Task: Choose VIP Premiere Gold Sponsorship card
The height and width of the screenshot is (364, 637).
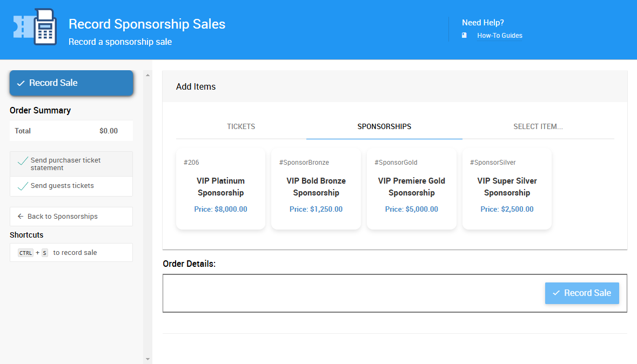Action: (x=411, y=188)
